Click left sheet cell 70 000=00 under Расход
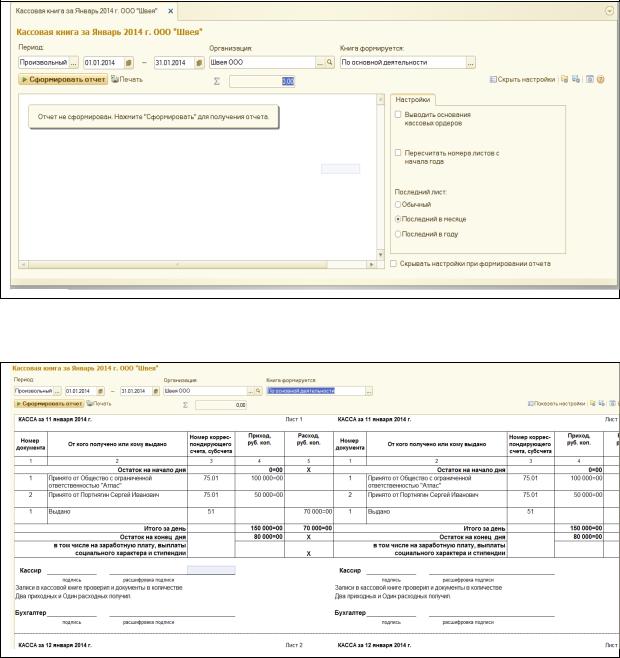The height and width of the screenshot is (658, 620). click(x=309, y=516)
